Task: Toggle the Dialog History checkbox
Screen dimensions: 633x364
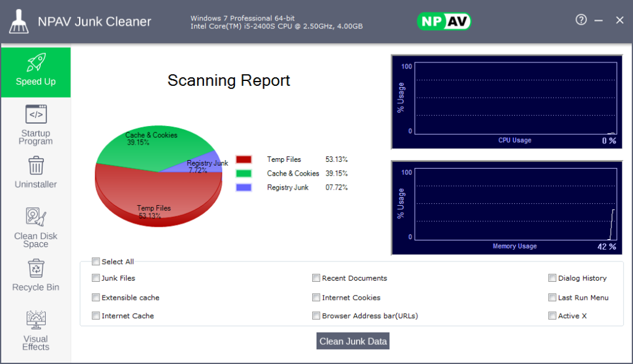Action: [553, 278]
